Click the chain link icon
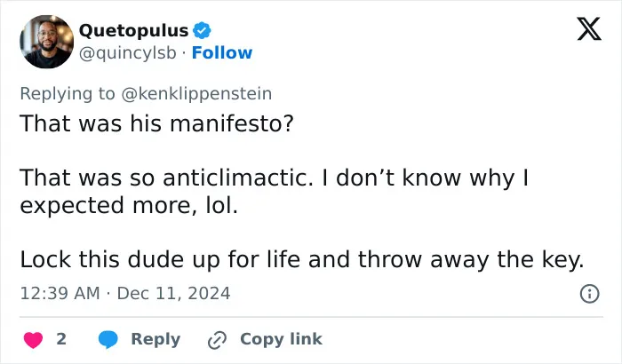This screenshot has width=622, height=364. (217, 340)
